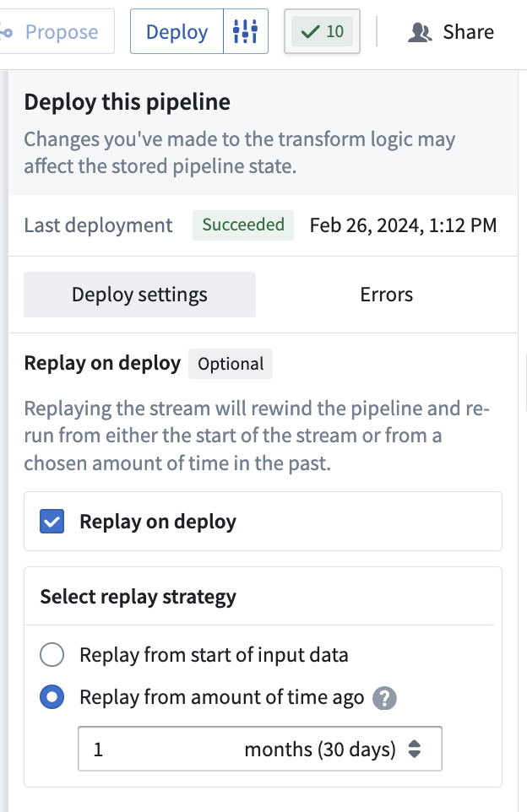Switch to the Deploy settings tab
Image resolution: width=527 pixels, height=812 pixels.
[140, 294]
